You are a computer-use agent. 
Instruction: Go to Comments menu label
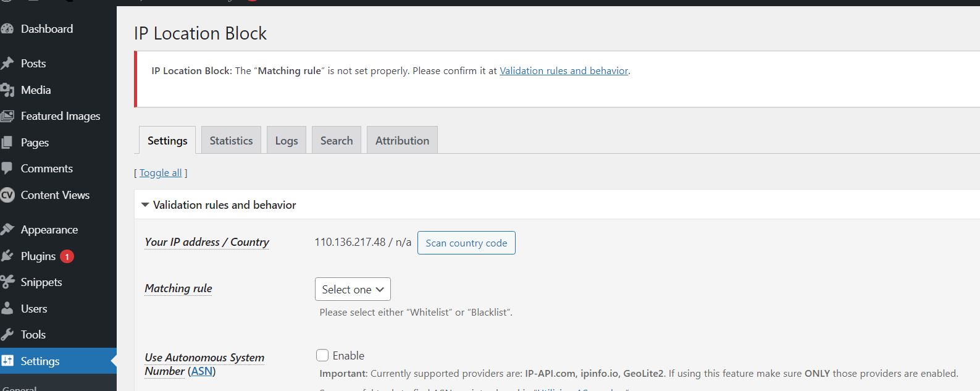click(x=47, y=169)
